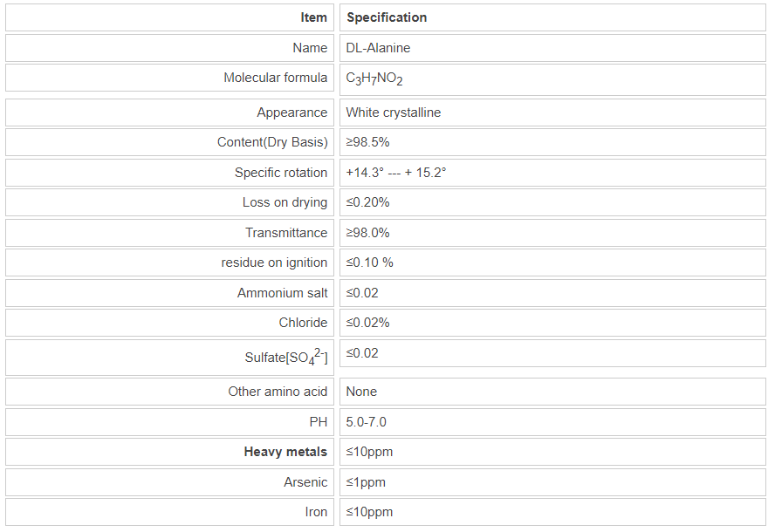Select the +14.3° --- +15.2° value
775x532 pixels.
[x=395, y=173]
